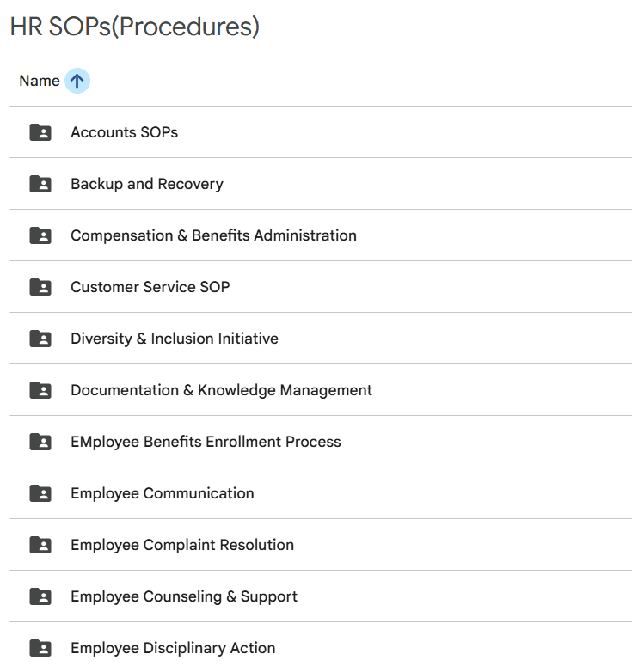This screenshot has height=672, width=632.
Task: Click the Employee Communication shared folder icon
Action: 40,493
